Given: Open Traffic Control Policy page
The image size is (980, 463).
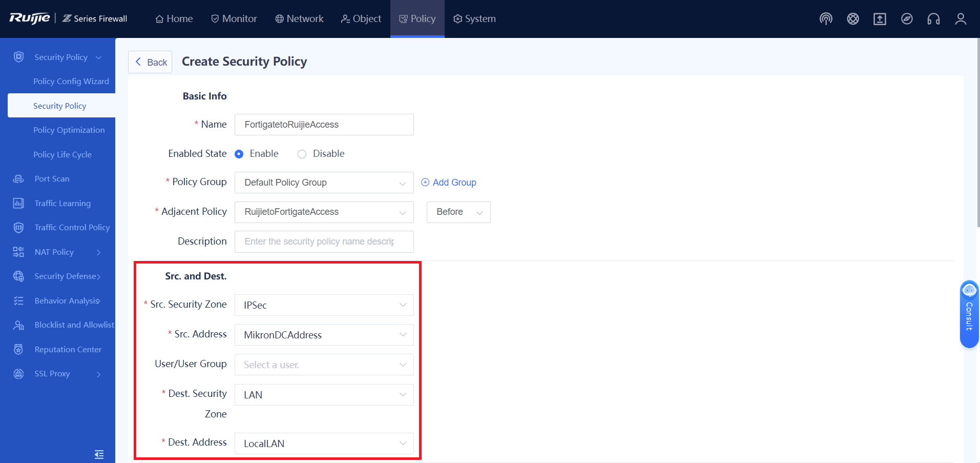Looking at the screenshot, I should [x=72, y=228].
